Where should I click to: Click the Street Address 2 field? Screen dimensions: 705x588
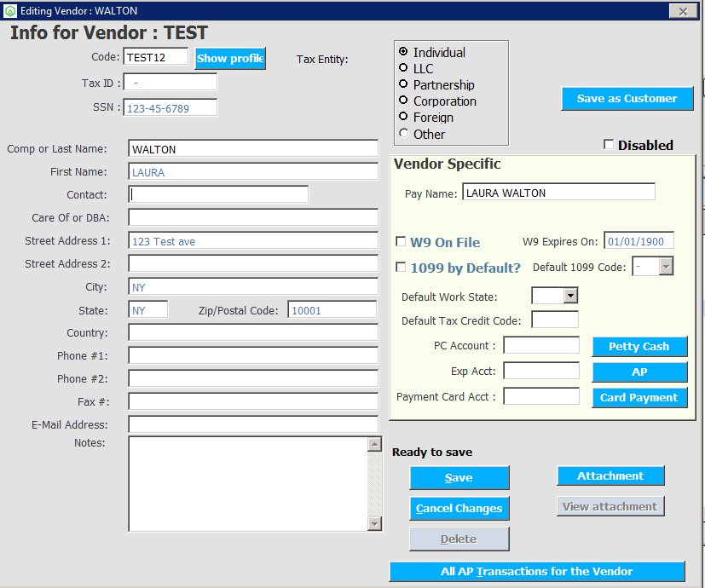(253, 264)
